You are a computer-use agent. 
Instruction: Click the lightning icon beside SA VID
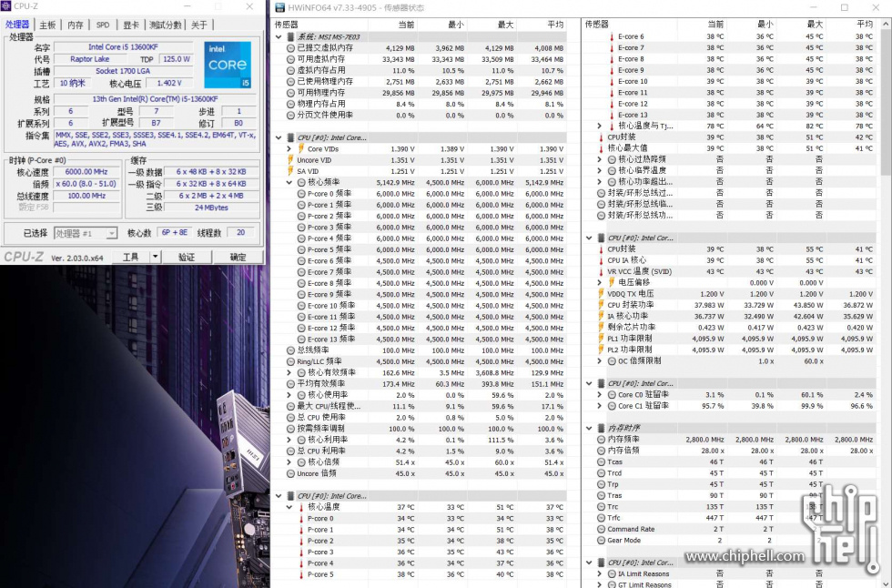pyautogui.click(x=290, y=171)
